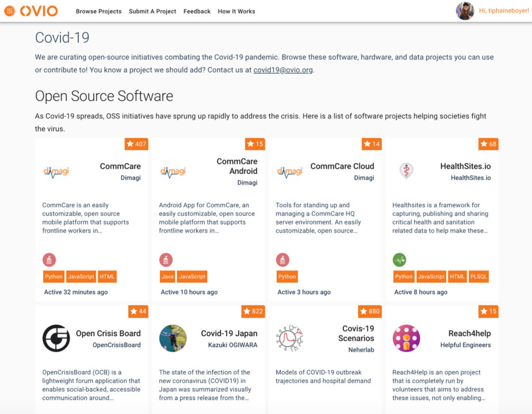Open the Open Crisis Board project title
This screenshot has width=532, height=414.
[x=108, y=333]
